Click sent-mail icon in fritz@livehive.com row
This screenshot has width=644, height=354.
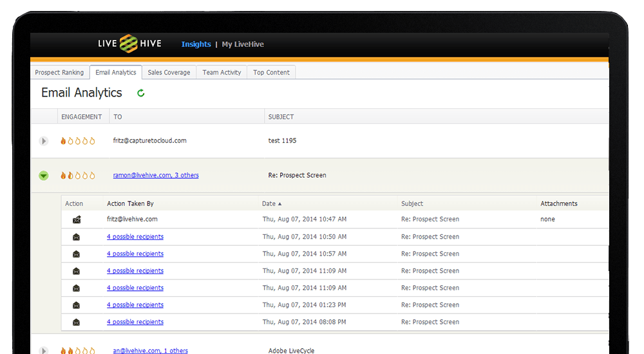(77, 219)
